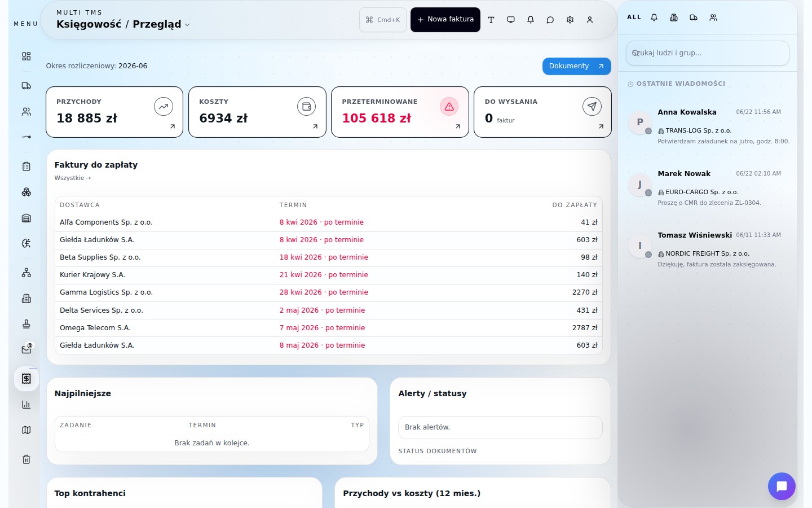812x508 pixels.
Task: Click the Szukaj ludzi i grup search field
Action: pyautogui.click(x=707, y=53)
